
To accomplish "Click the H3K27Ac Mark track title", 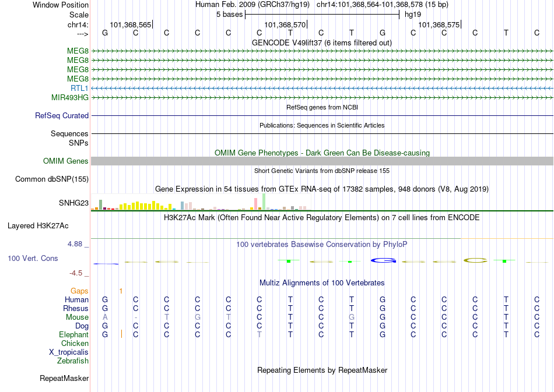I will tap(322, 217).
